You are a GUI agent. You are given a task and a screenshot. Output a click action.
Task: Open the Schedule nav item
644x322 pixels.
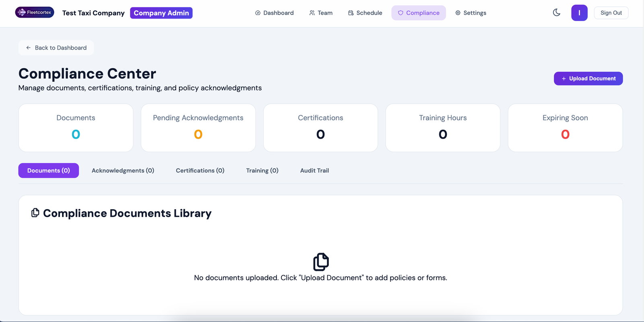(x=365, y=13)
